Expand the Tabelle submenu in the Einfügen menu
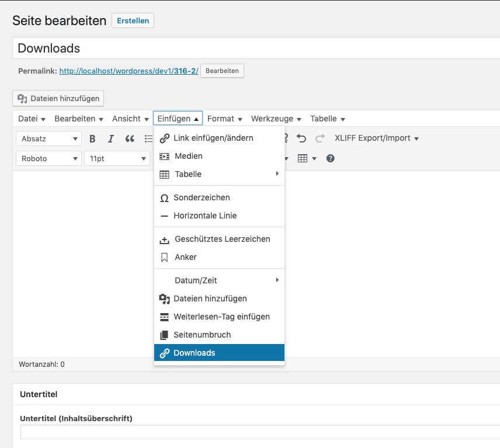500x448 pixels. (x=219, y=174)
